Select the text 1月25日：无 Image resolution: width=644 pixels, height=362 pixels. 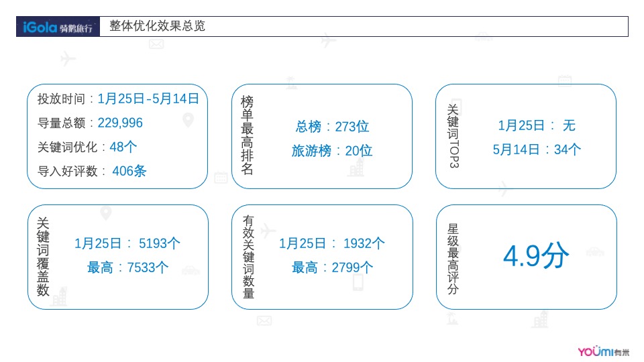(x=537, y=125)
